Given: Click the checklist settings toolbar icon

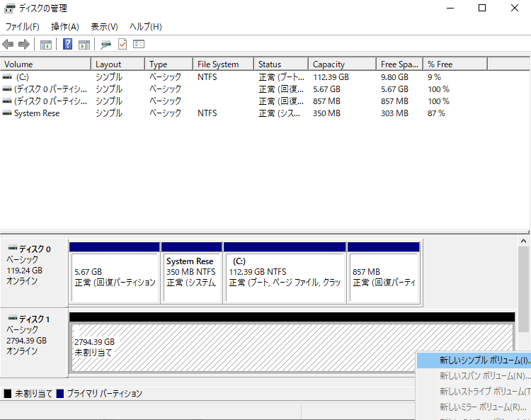Looking at the screenshot, I should 139,45.
